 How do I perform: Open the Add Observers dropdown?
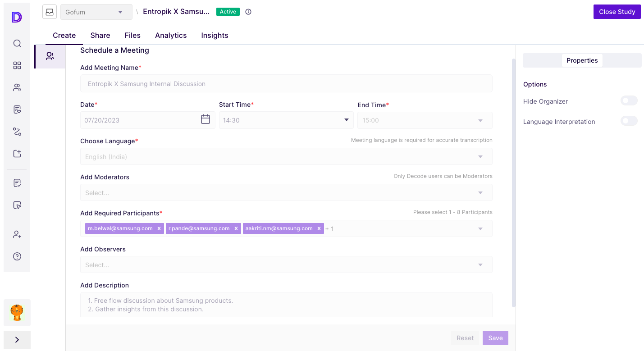click(x=286, y=264)
